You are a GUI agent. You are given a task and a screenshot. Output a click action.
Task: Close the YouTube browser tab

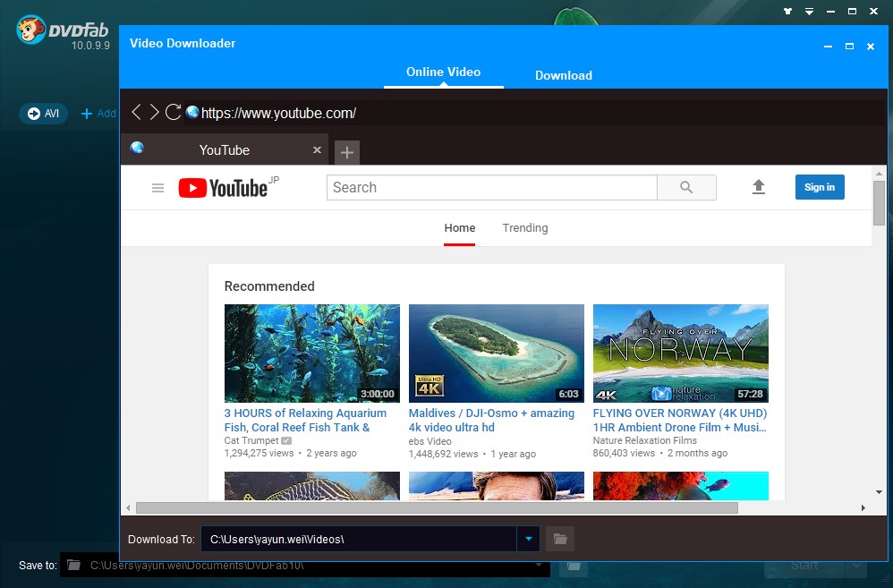318,149
